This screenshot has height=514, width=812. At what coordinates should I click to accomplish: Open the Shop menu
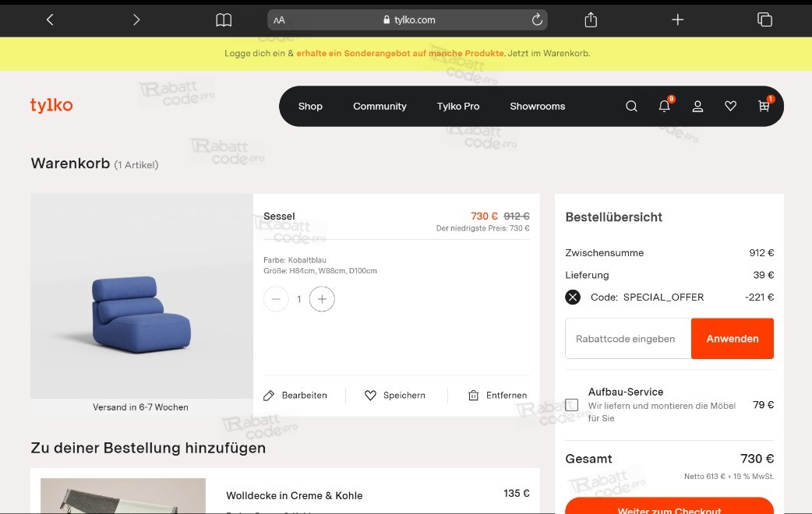(310, 106)
